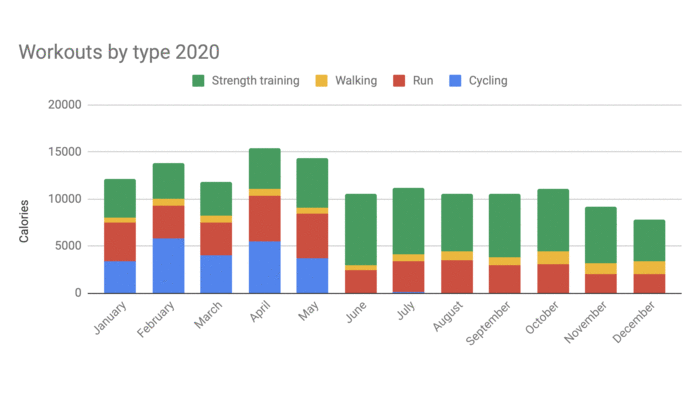Select February's blue Cycling bar segment
The image size is (700, 404).
point(169,265)
